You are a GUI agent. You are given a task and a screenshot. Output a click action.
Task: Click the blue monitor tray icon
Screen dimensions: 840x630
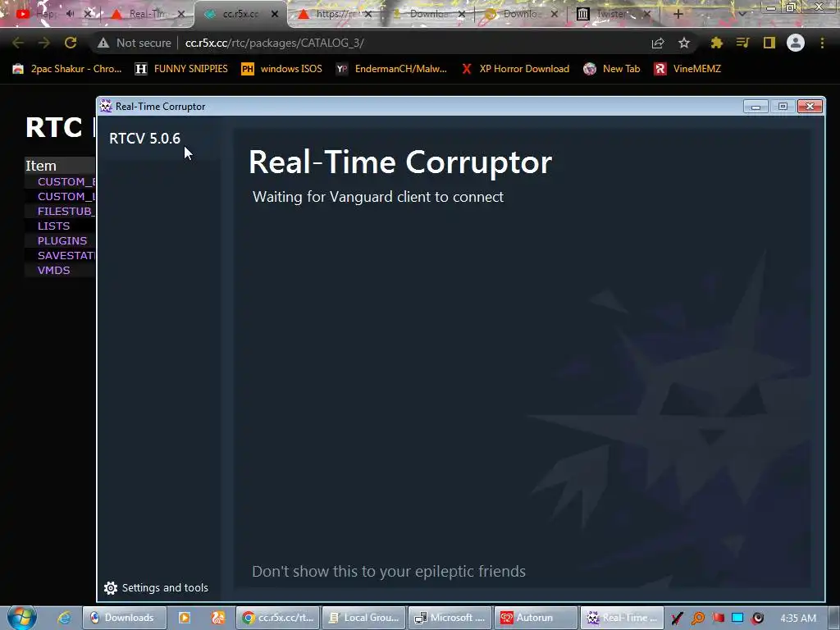pyautogui.click(x=737, y=618)
